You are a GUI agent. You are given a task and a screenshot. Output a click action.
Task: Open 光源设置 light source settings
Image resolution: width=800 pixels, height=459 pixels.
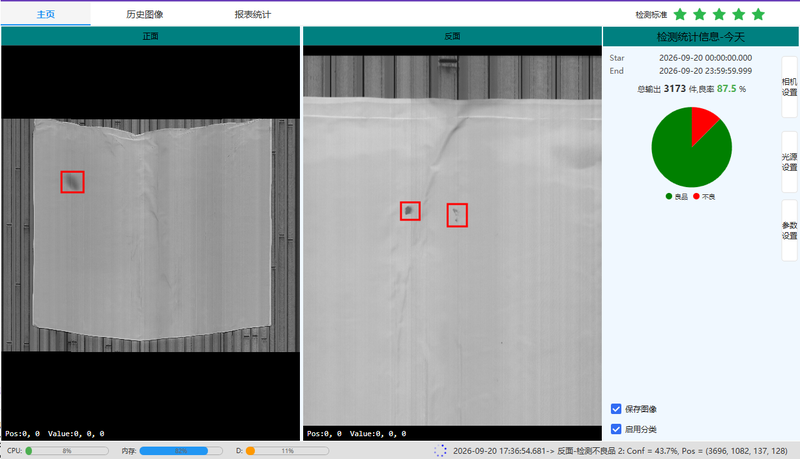coord(789,162)
